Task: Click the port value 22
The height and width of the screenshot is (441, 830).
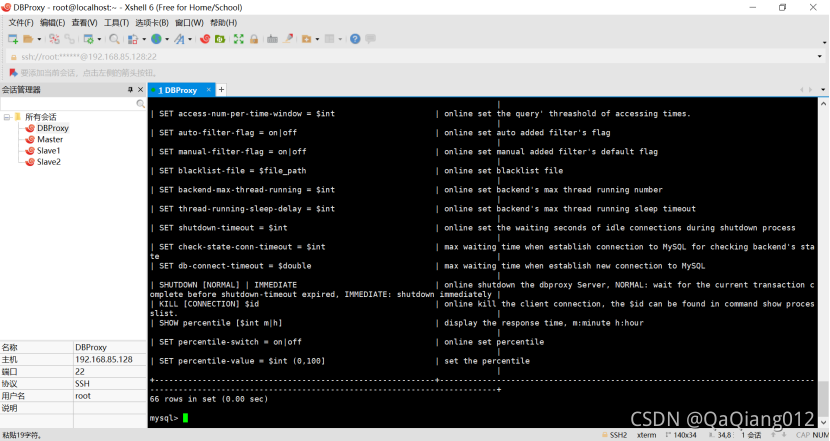Action: point(80,372)
